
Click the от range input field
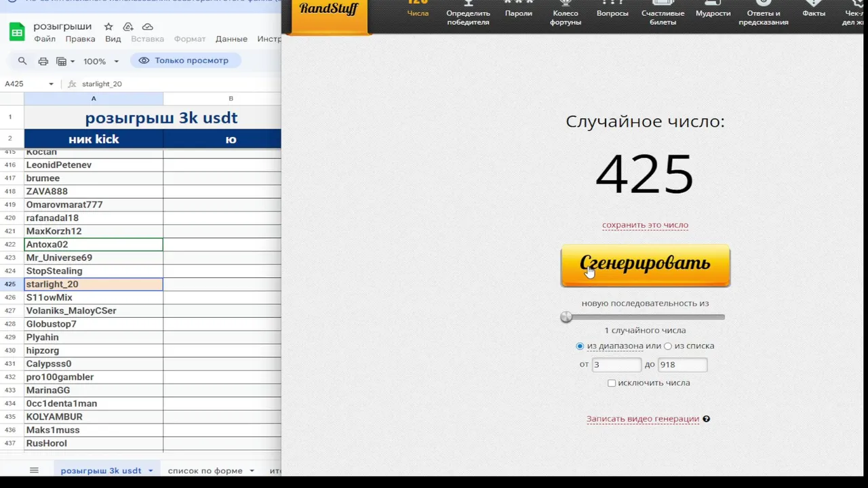pos(616,365)
